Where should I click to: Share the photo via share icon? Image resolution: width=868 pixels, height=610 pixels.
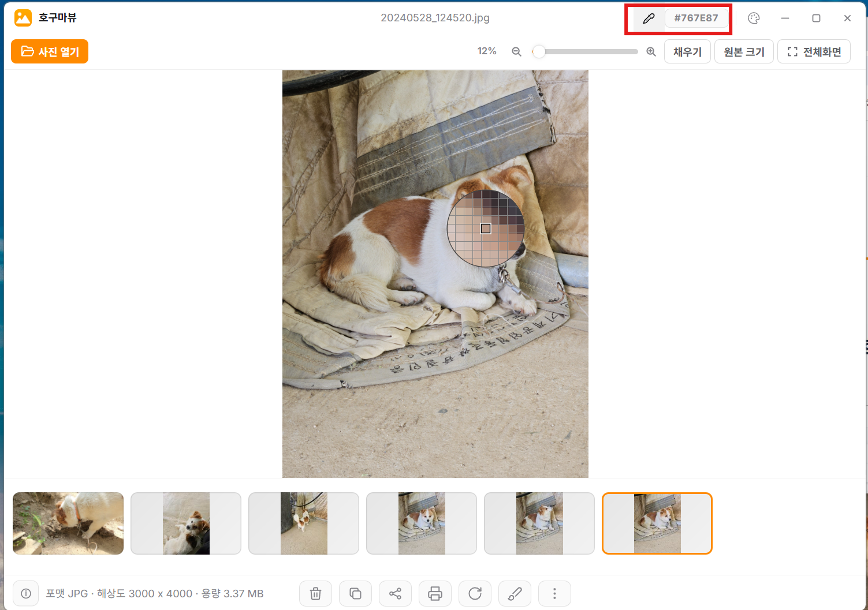tap(395, 594)
